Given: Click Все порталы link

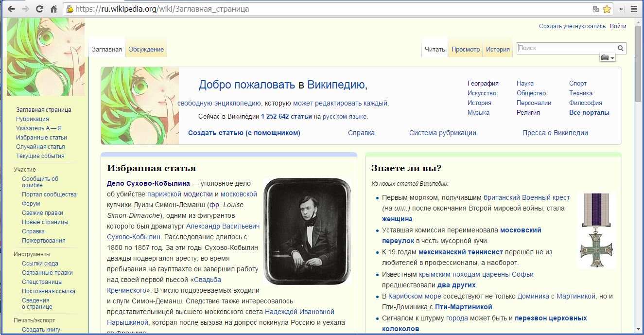Looking at the screenshot, I should point(589,112).
